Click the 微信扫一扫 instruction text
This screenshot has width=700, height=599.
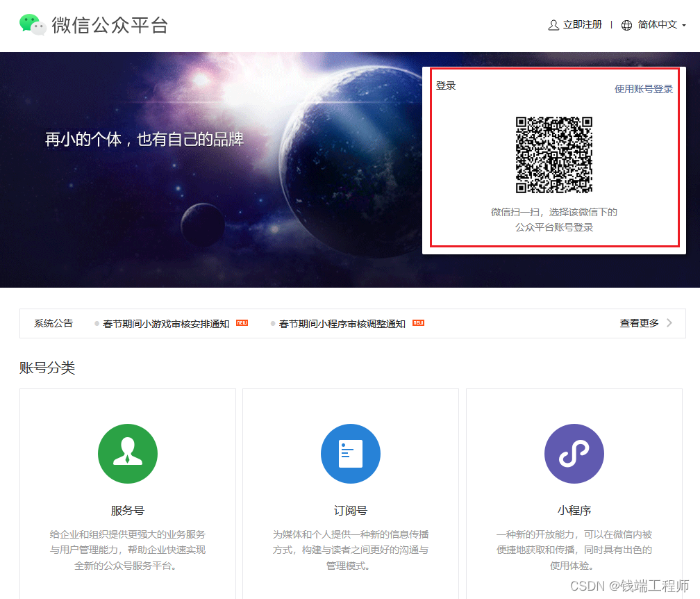click(x=554, y=220)
